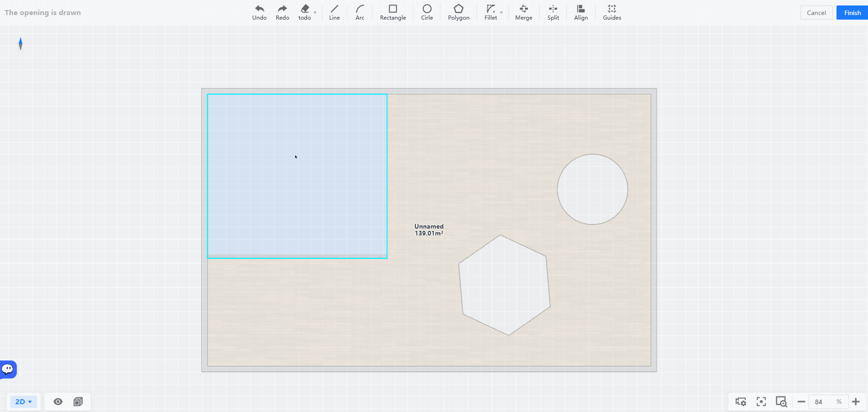Select the hexagonal opening in the floor

coord(505,285)
